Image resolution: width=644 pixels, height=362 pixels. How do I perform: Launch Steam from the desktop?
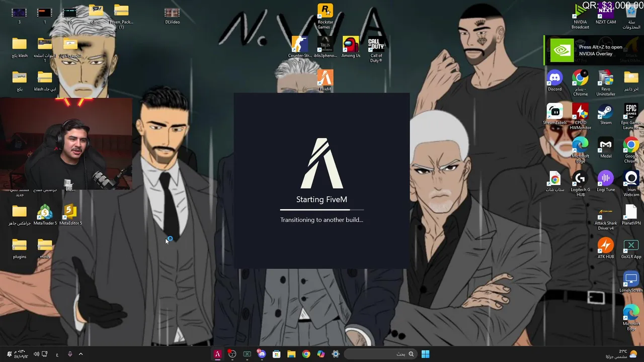(605, 114)
